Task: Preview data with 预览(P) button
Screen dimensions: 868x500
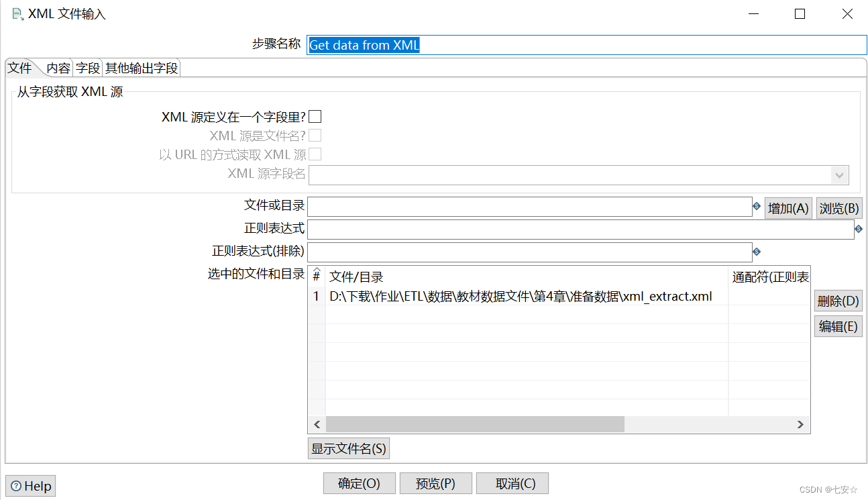Action: [x=435, y=483]
